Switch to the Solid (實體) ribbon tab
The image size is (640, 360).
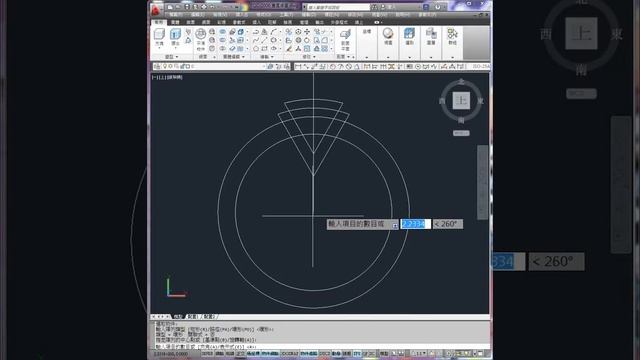(x=176, y=22)
